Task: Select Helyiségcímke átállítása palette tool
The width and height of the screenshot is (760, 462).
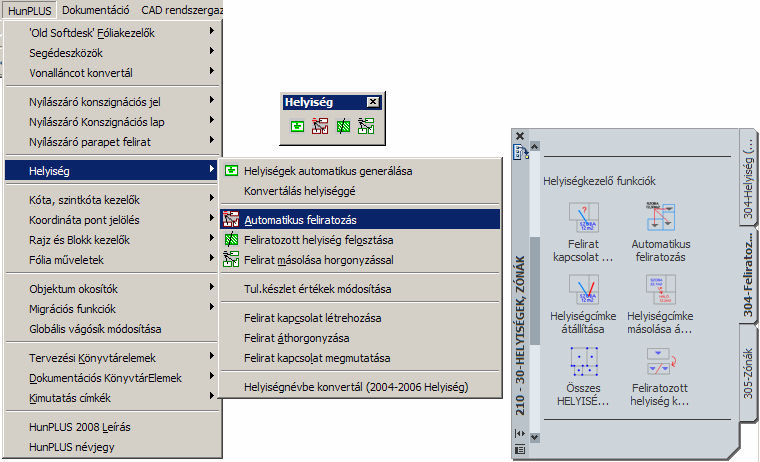Action: [x=583, y=304]
